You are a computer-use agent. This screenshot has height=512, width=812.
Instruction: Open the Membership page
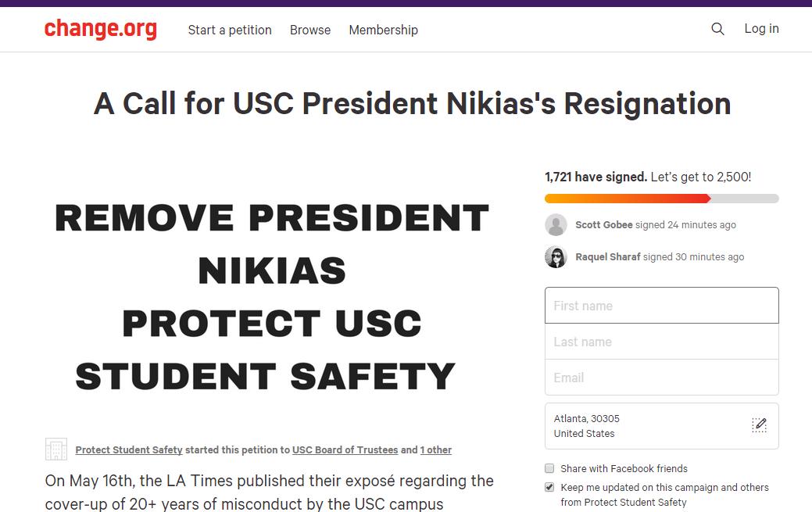click(x=383, y=30)
